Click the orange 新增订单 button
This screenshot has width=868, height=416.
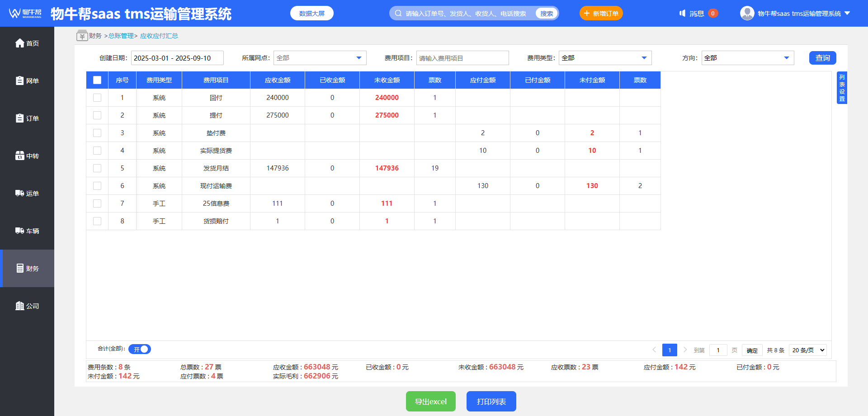click(x=601, y=13)
